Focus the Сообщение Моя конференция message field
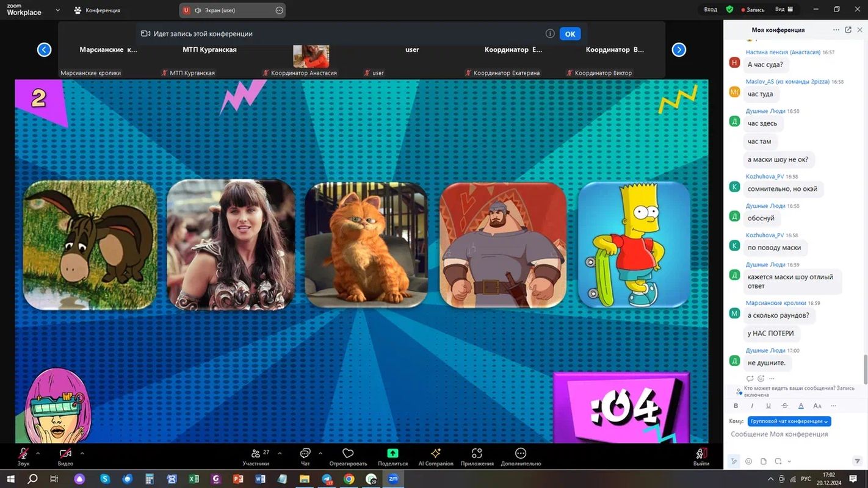 tap(795, 434)
